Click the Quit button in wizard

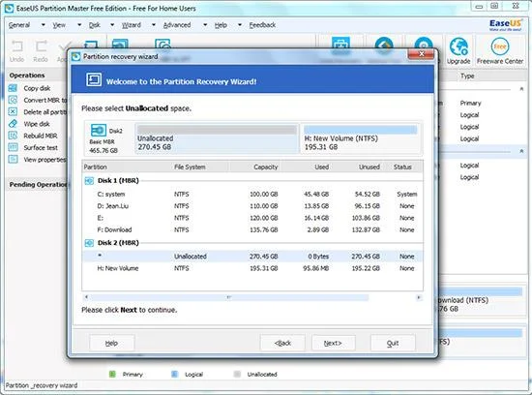tap(393, 343)
